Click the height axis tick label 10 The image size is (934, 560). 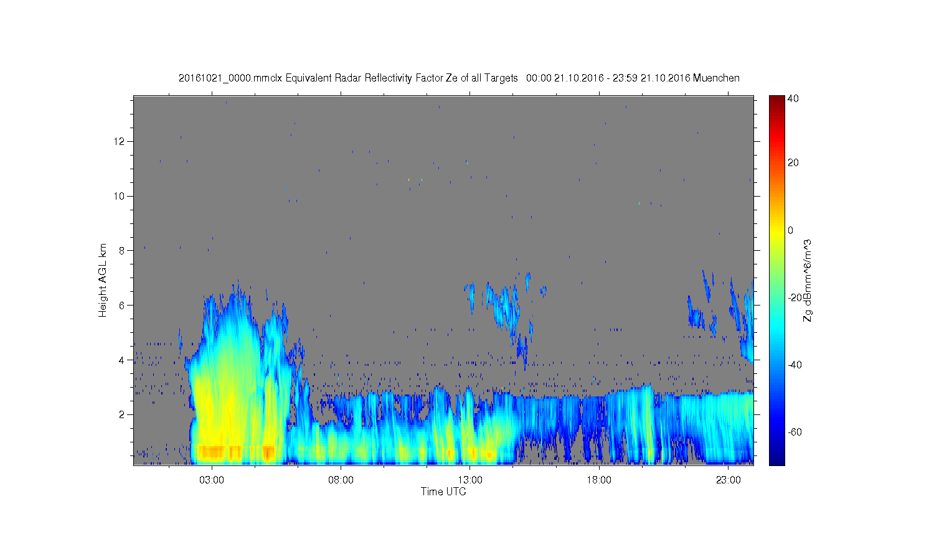(120, 196)
